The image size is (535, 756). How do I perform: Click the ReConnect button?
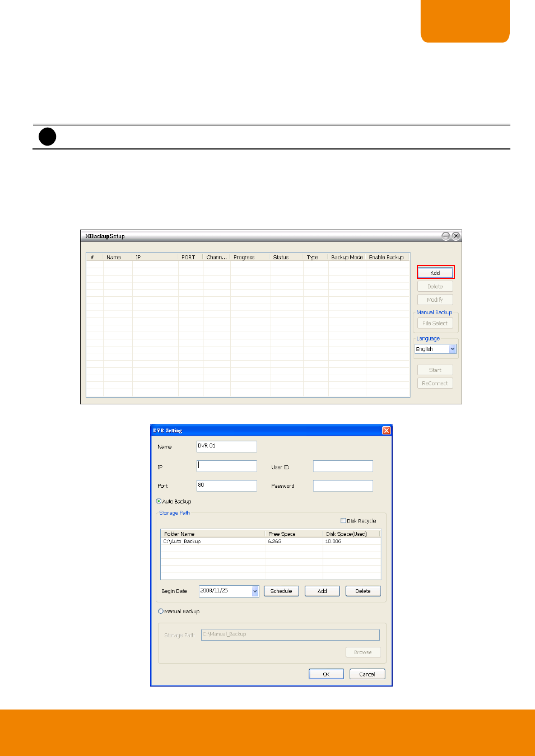[x=435, y=383]
